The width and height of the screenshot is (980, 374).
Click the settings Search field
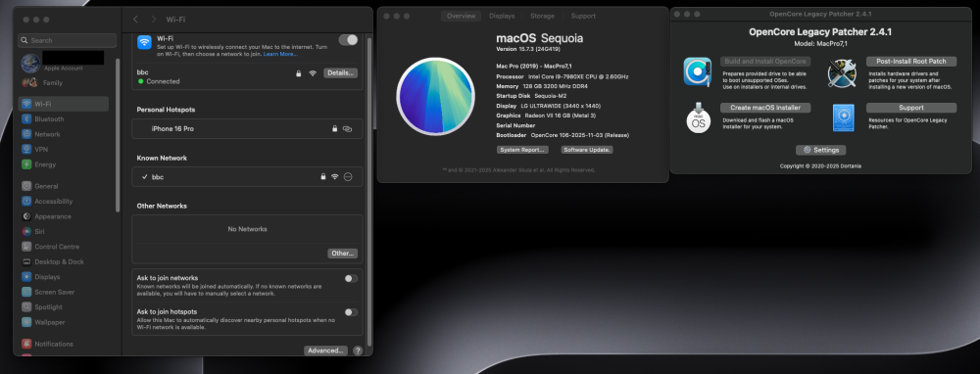(68, 40)
